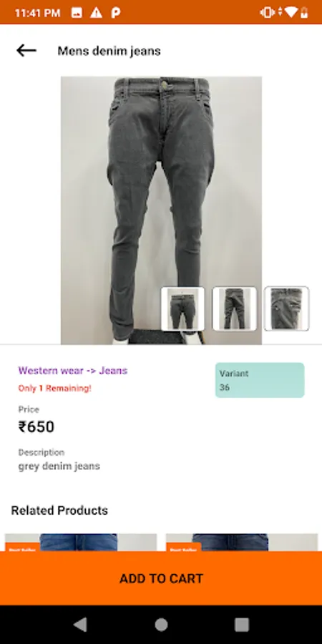Tap the back arrow icon
322x644 pixels.
(x=26, y=51)
